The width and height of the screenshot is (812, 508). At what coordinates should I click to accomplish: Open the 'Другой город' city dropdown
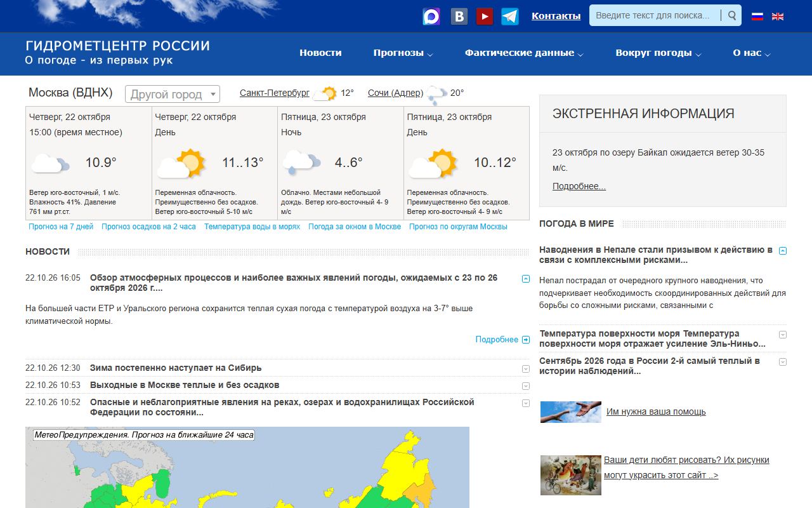coord(173,94)
